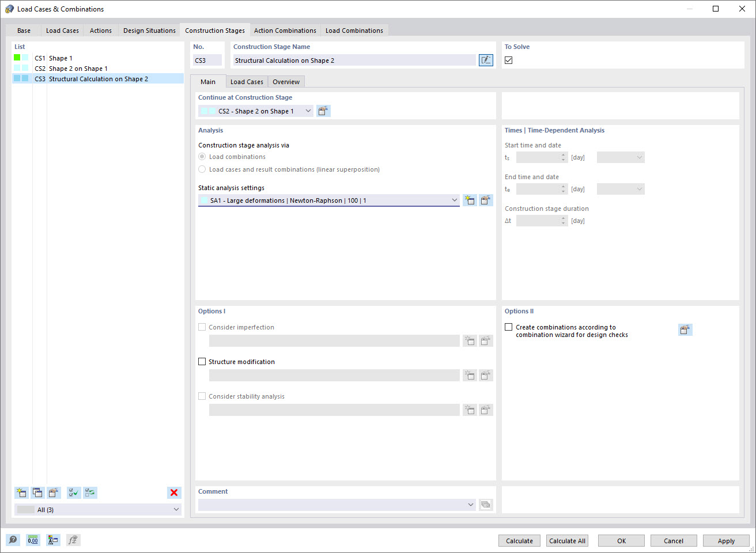Open comment library icon
The width and height of the screenshot is (756, 553).
486,505
